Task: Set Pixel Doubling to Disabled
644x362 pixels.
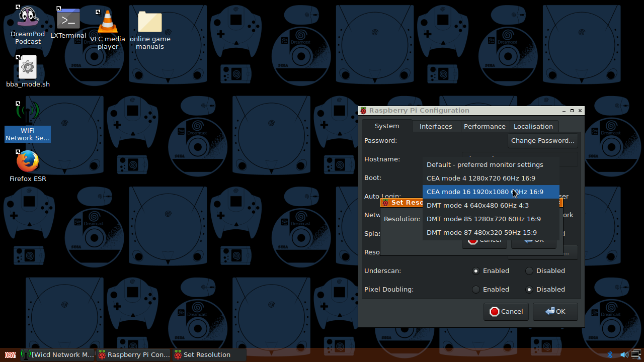Action: tap(545, 289)
